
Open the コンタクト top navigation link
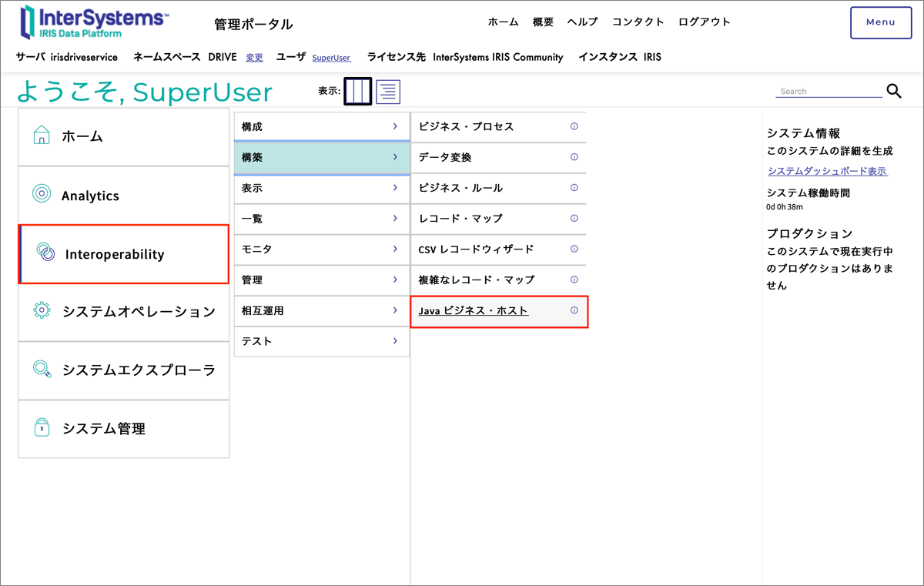[x=638, y=22]
